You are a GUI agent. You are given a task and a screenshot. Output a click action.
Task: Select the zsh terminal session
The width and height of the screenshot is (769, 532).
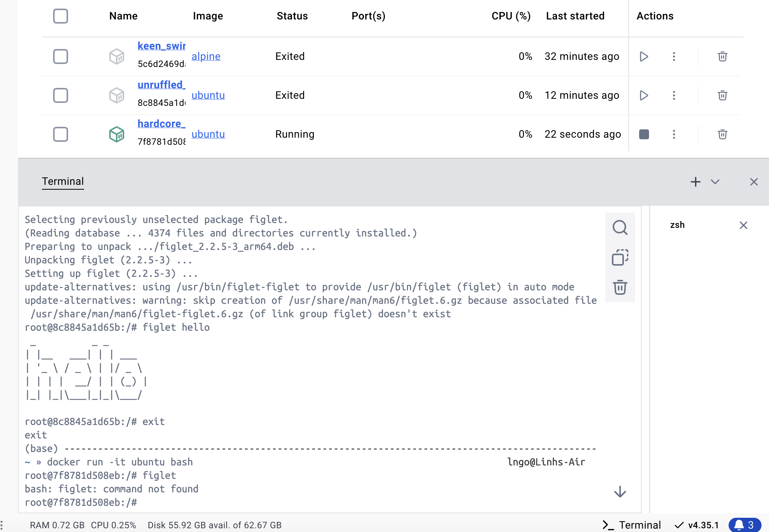677,225
